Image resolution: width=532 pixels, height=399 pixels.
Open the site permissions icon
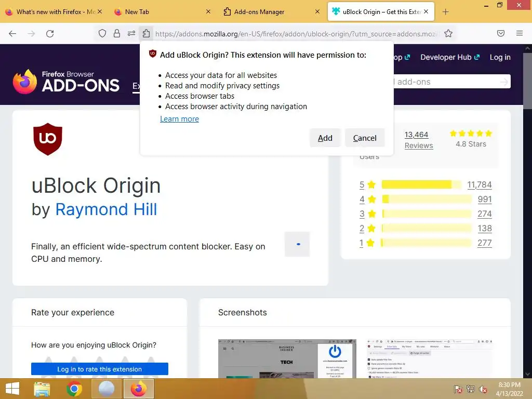click(x=131, y=33)
